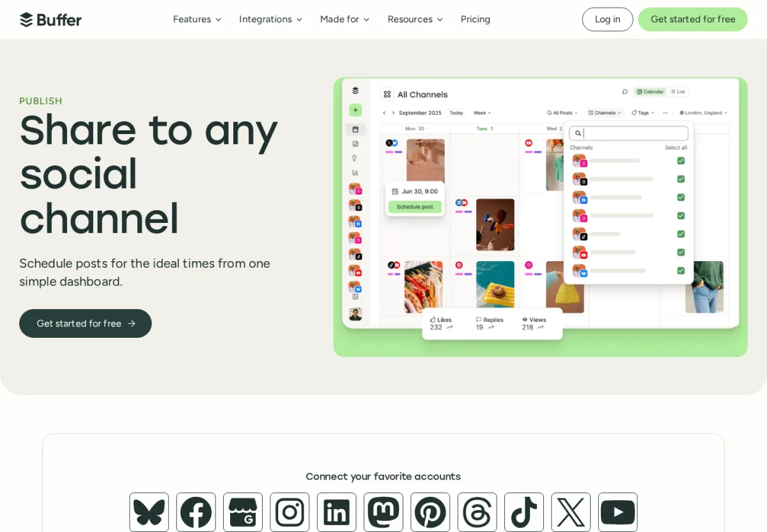
Task: Choose the YouTube account icon
Action: click(x=618, y=512)
